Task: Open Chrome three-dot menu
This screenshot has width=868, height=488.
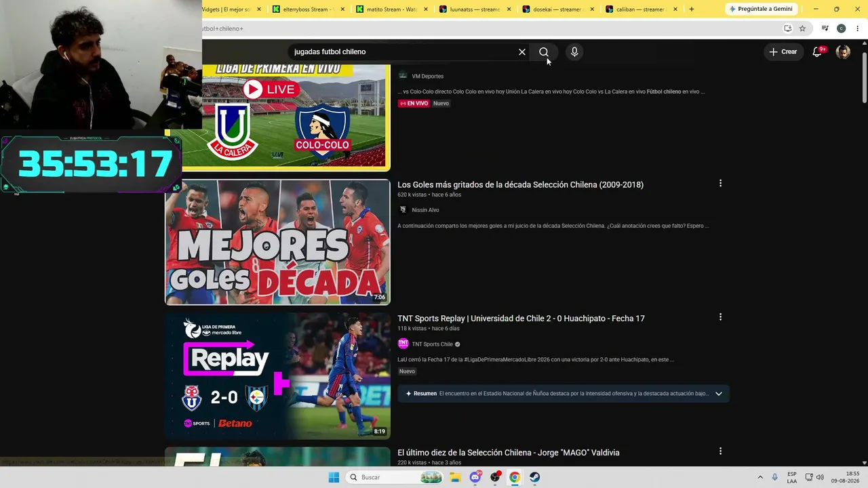Action: (x=858, y=28)
